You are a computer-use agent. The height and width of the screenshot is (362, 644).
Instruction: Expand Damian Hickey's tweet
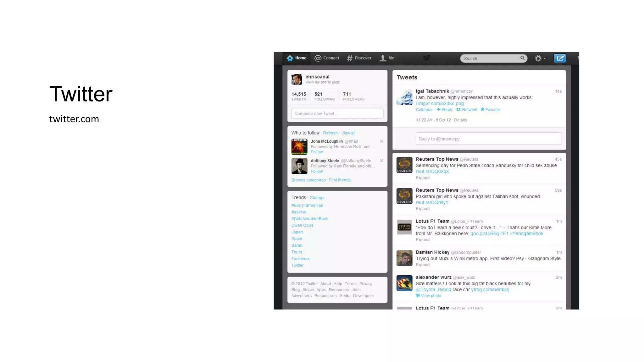pos(422,265)
